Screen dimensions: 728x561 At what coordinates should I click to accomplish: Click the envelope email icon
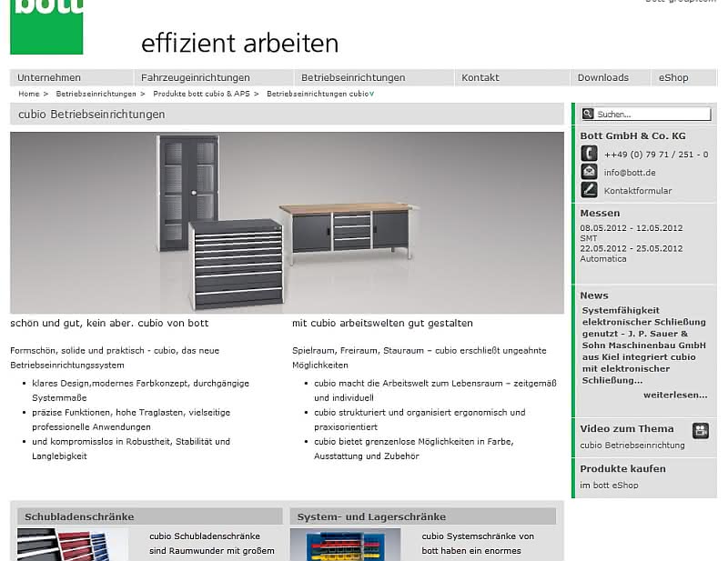(589, 172)
